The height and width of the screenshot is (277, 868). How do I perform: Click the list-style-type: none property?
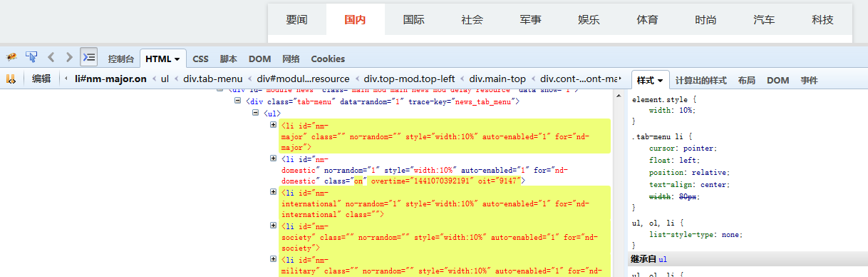click(x=696, y=234)
